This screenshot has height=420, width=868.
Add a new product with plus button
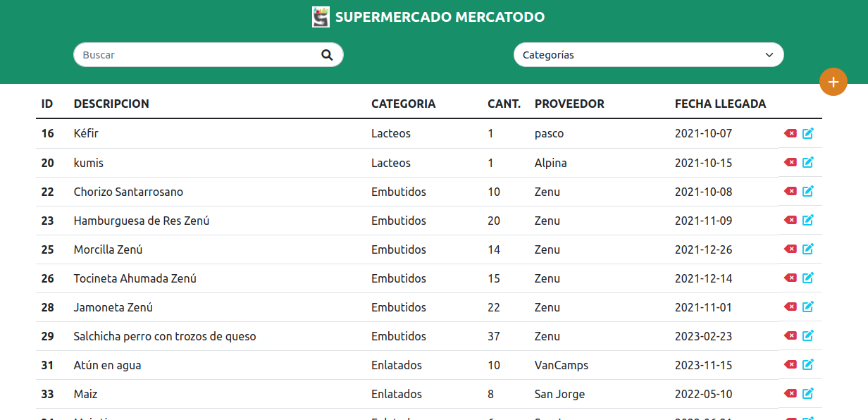(x=833, y=82)
